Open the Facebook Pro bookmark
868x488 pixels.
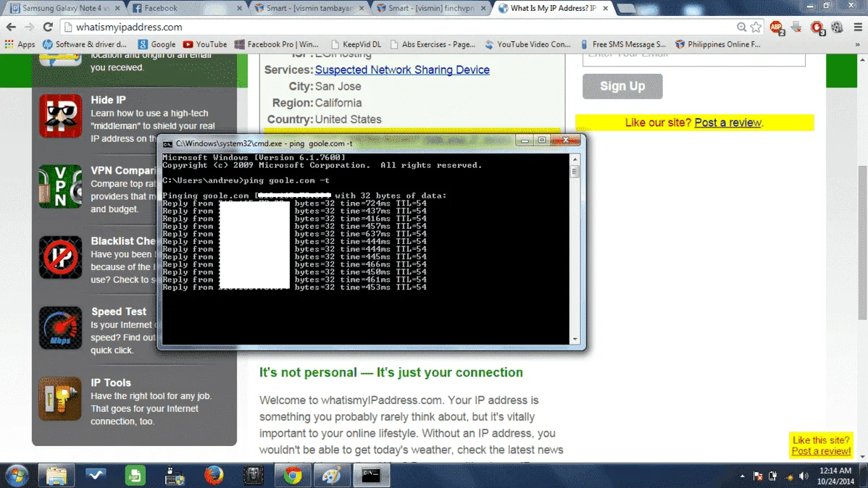coord(277,44)
